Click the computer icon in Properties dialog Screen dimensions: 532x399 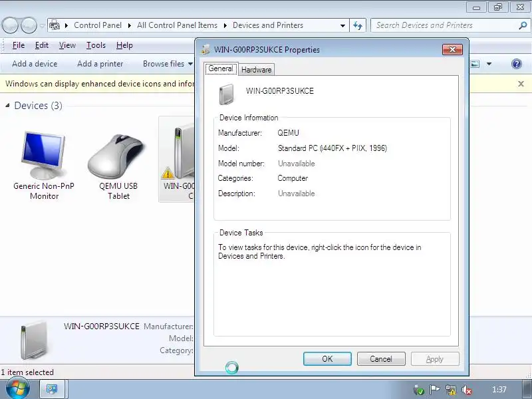tap(227, 94)
